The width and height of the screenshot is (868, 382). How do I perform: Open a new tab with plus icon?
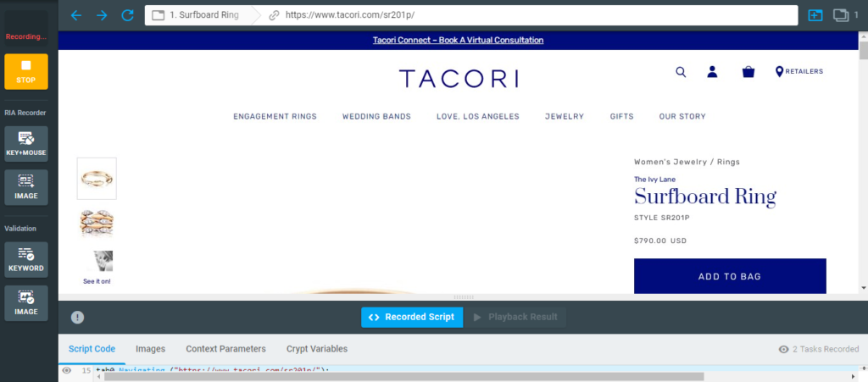(x=815, y=15)
